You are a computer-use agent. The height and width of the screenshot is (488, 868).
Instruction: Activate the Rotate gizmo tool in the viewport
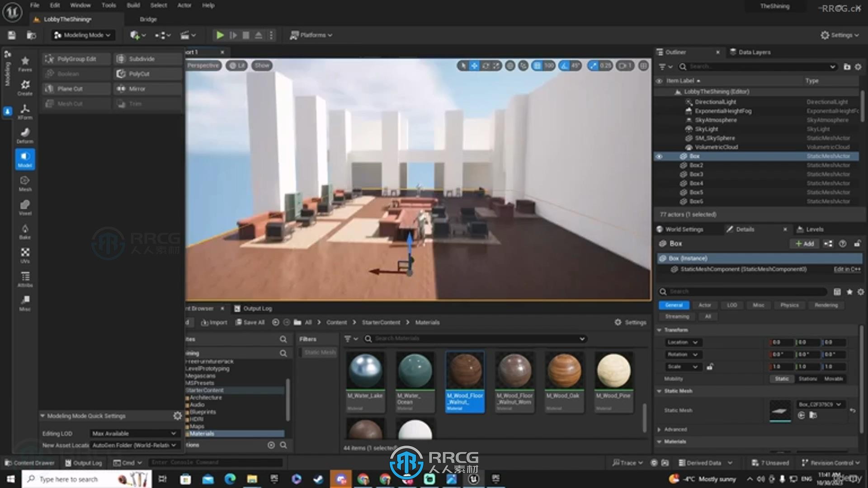click(x=486, y=66)
